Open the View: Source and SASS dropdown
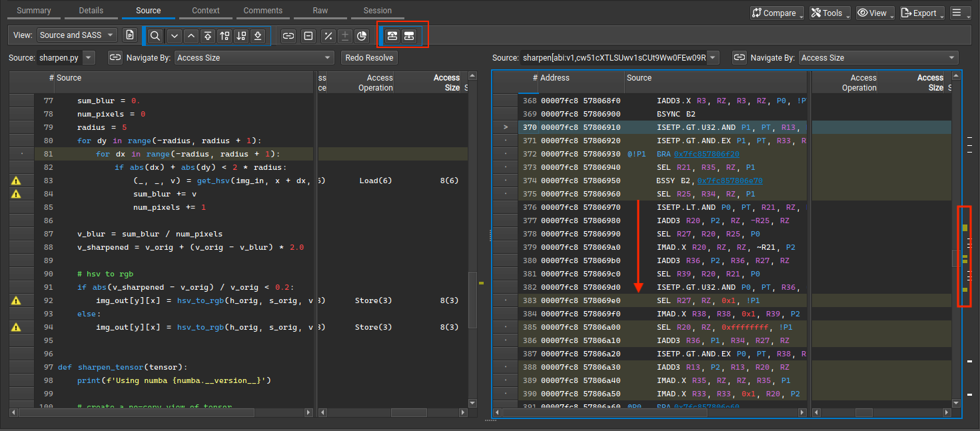 (x=75, y=35)
